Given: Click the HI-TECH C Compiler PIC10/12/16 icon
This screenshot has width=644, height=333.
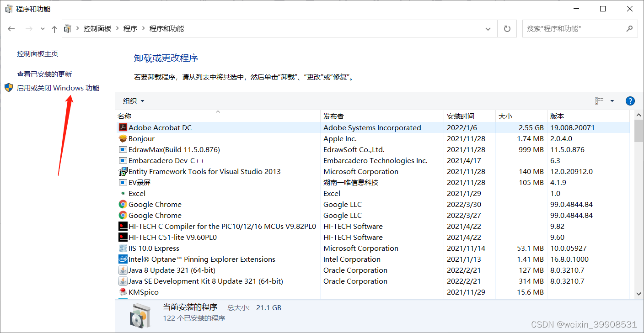Looking at the screenshot, I should coord(123,227).
